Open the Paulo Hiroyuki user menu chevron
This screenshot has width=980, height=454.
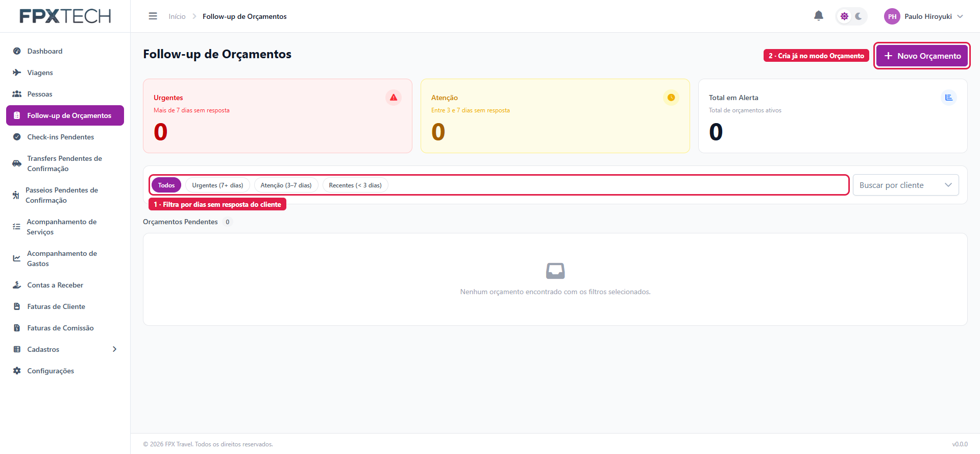point(960,16)
